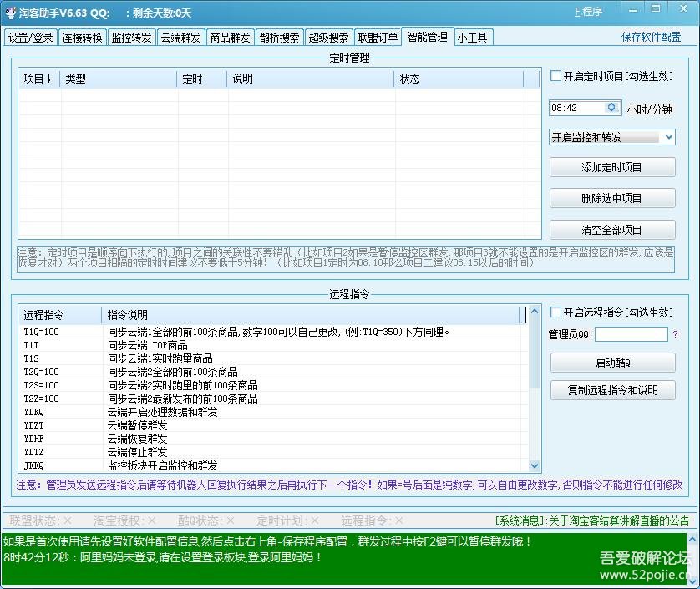This screenshot has height=589, width=700.
Task: Click the 指令说明 column header
Action: [x=311, y=315]
